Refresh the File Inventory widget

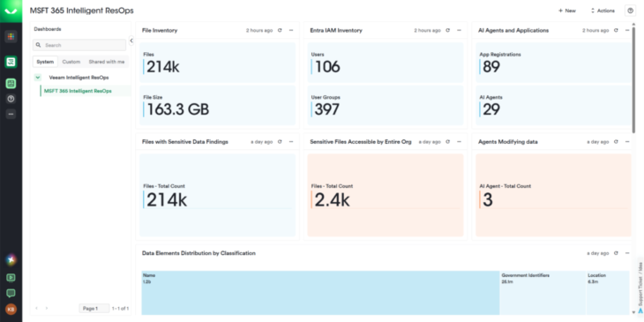[x=280, y=30]
